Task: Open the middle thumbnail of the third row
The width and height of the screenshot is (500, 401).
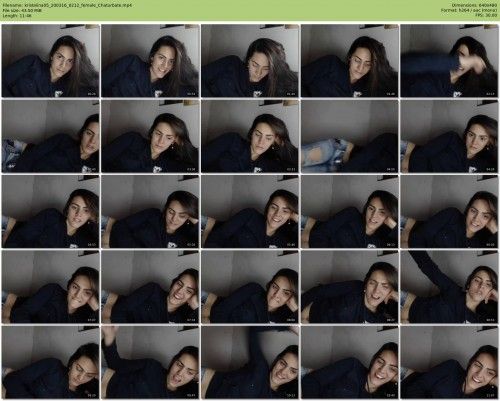Action: point(250,211)
